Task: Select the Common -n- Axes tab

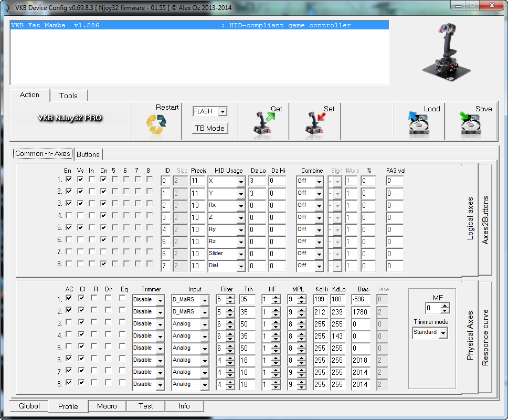Action: [x=43, y=154]
